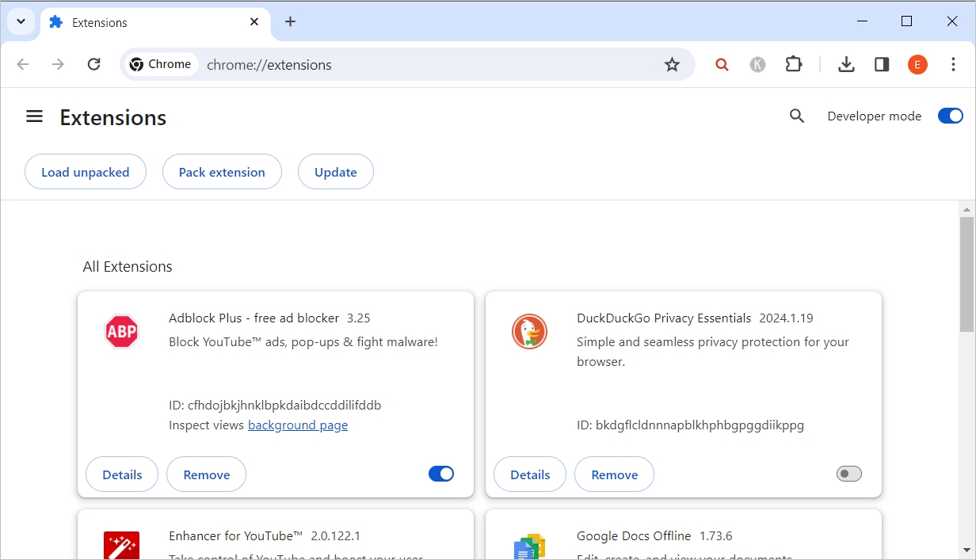
Task: Toggle the browser side panel
Action: 882,65
